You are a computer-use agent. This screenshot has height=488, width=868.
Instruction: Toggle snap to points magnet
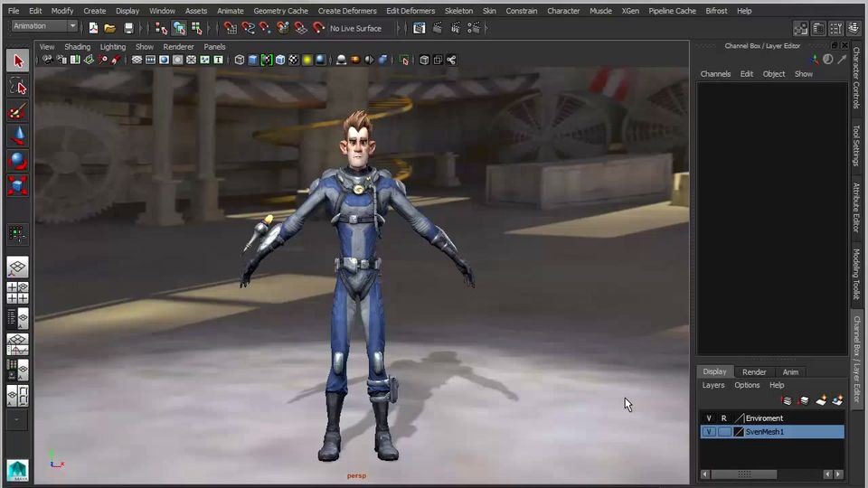click(265, 28)
